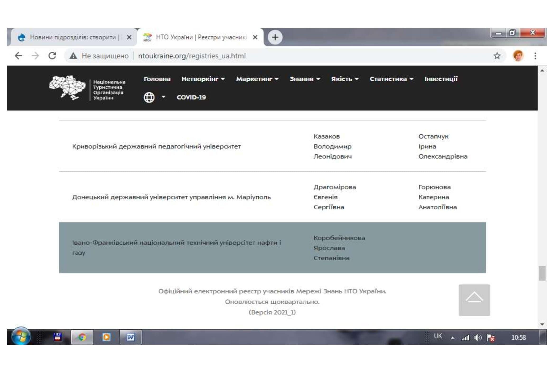The width and height of the screenshot is (555, 392).
Task: Open Word from the taskbar
Action: pos(131,337)
